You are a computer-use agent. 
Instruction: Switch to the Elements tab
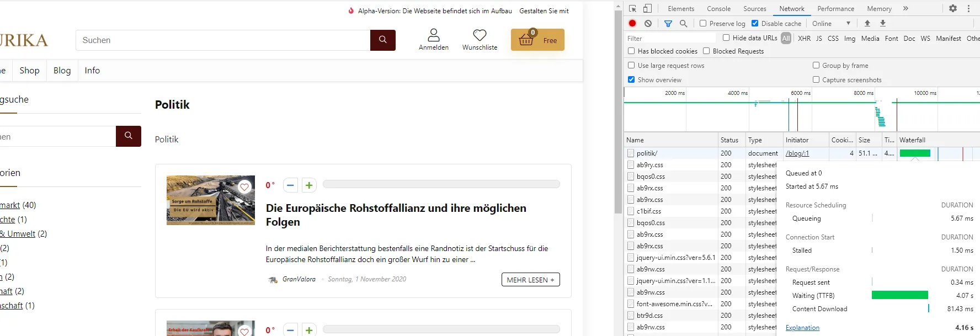click(681, 9)
